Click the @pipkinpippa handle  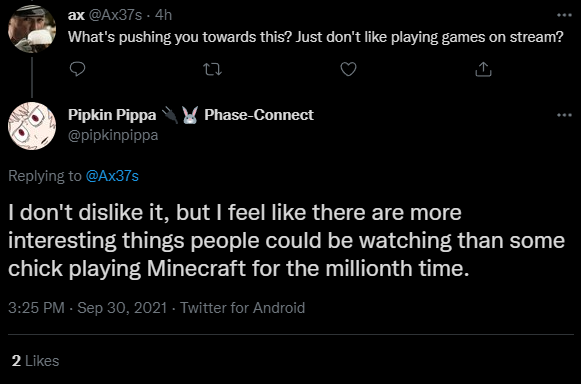point(113,135)
